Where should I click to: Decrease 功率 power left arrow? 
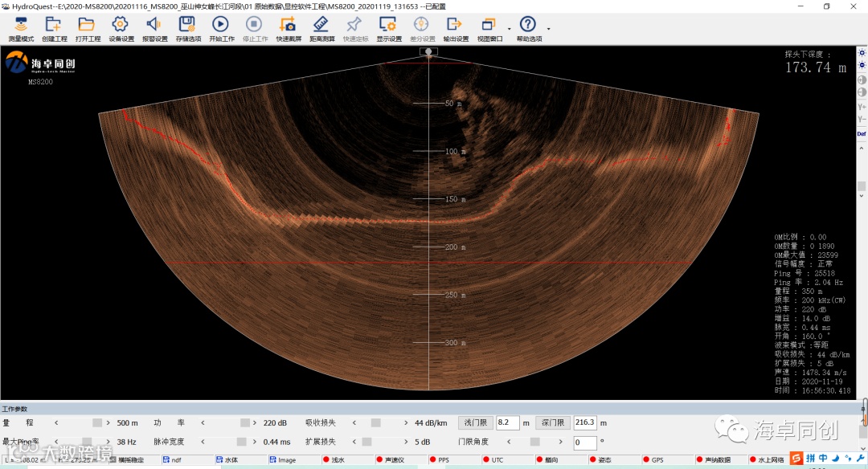tap(203, 422)
